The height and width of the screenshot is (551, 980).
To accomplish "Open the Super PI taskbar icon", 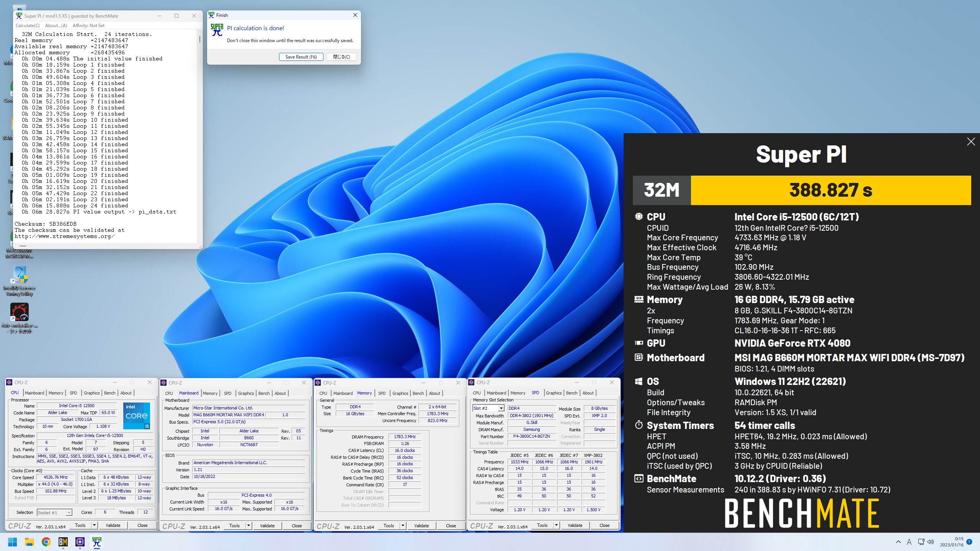I will (x=96, y=542).
